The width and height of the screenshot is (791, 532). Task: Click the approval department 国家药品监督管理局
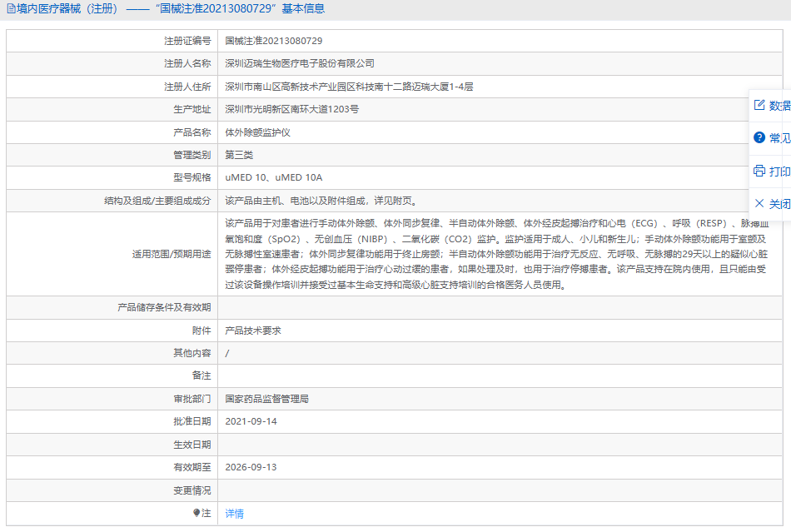click(266, 400)
